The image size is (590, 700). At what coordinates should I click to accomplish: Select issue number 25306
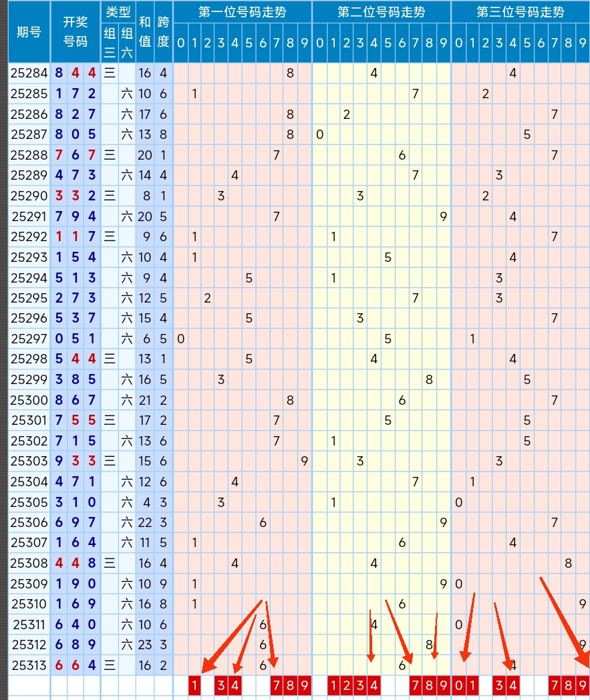click(x=29, y=522)
